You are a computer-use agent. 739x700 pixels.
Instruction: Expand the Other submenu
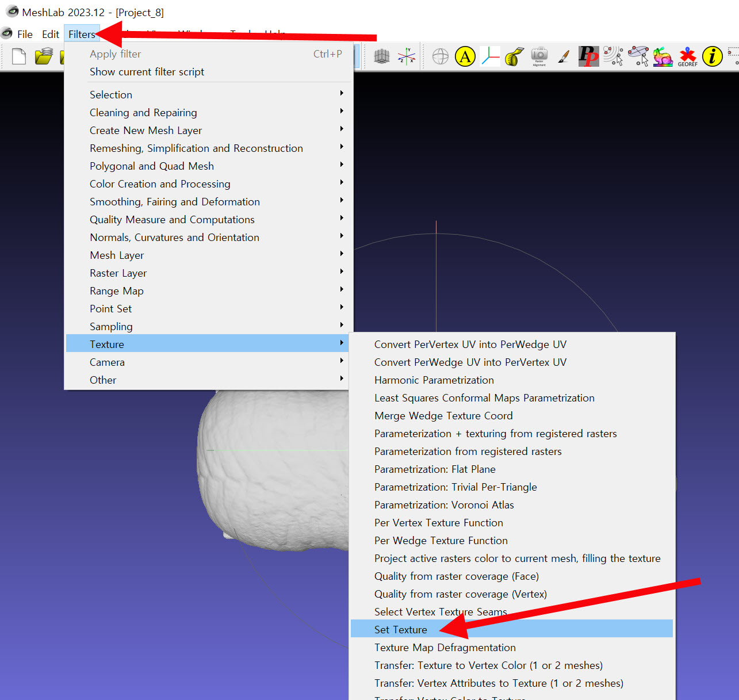point(208,380)
